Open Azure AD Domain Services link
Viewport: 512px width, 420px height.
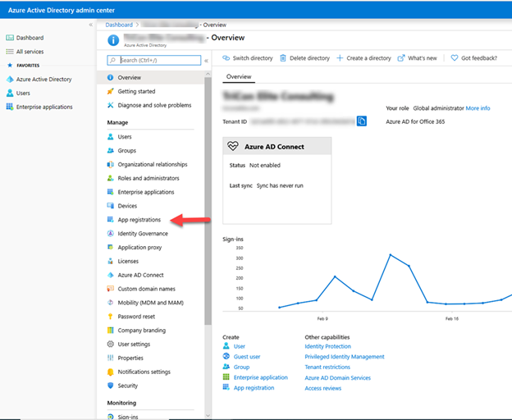coord(337,378)
